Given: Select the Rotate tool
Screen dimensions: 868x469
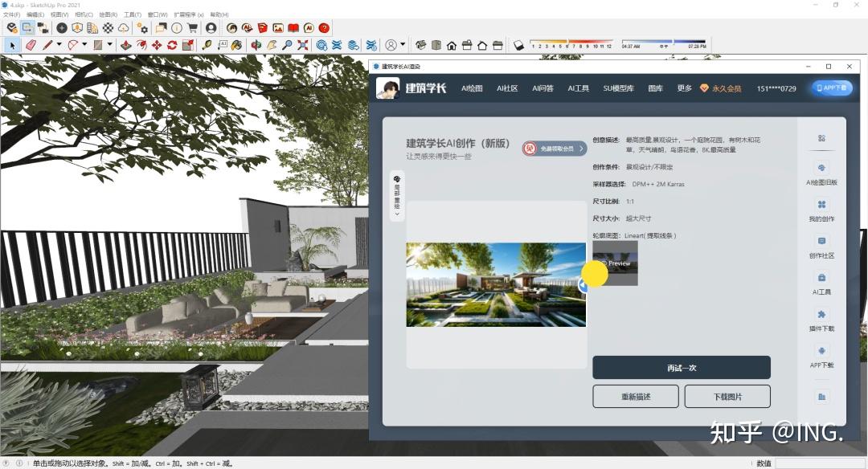Looking at the screenshot, I should 172,45.
